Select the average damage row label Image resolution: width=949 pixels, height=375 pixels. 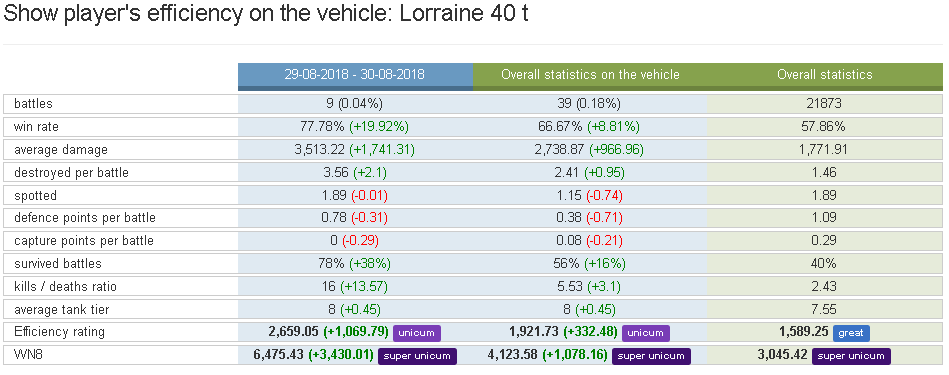[x=61, y=150]
